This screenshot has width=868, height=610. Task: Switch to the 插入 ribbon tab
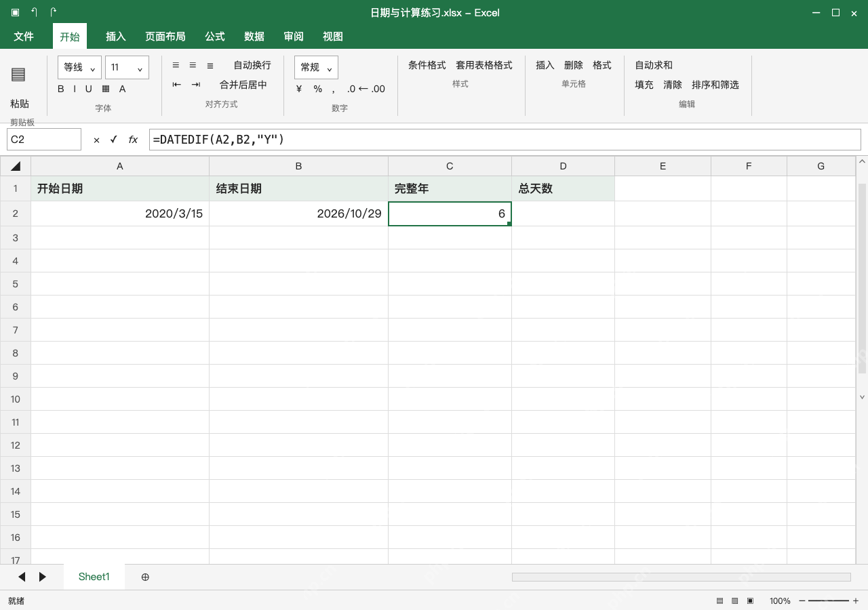click(116, 37)
